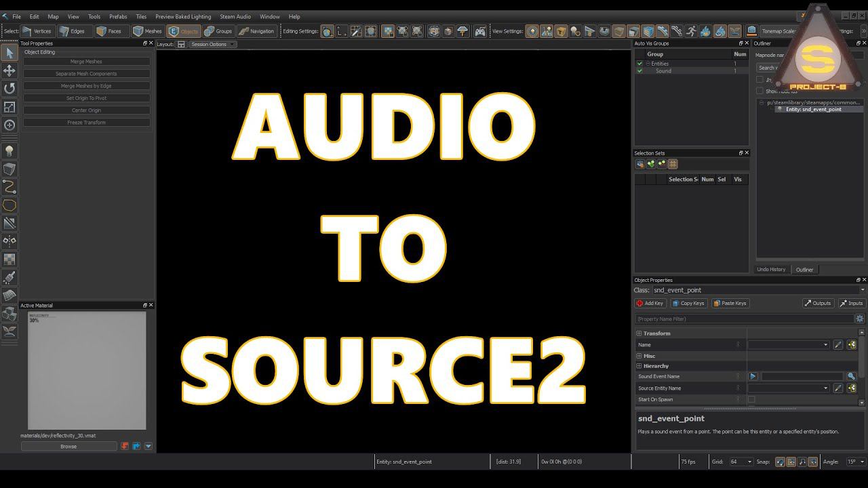Select the Block creation tool
The image size is (868, 488).
(9, 169)
